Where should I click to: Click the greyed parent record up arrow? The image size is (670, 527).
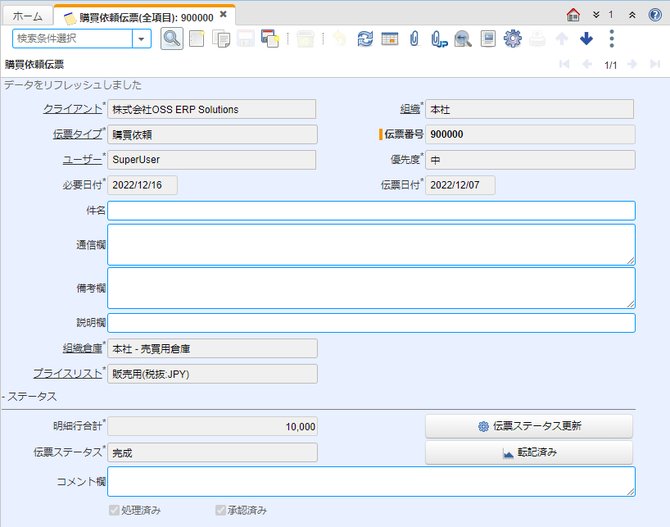tap(561, 39)
